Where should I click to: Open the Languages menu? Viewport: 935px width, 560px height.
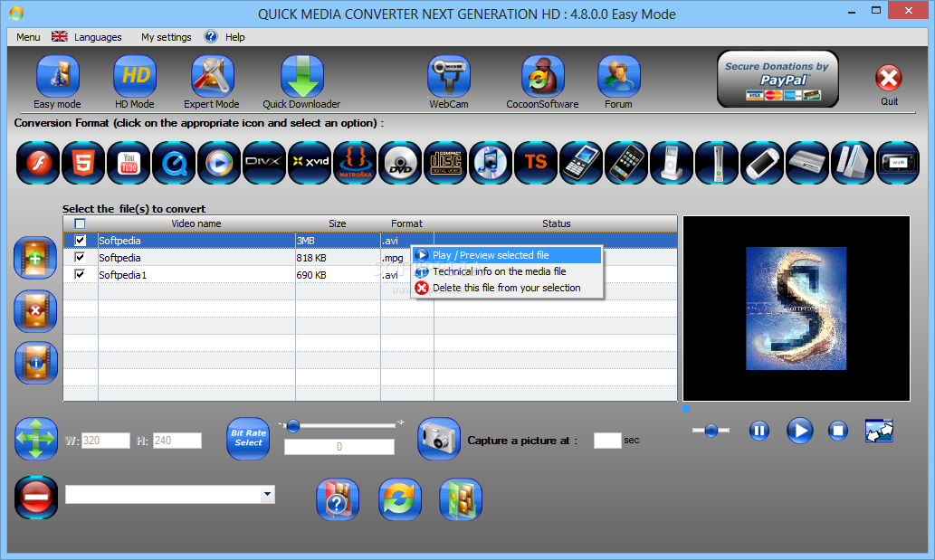[87, 37]
